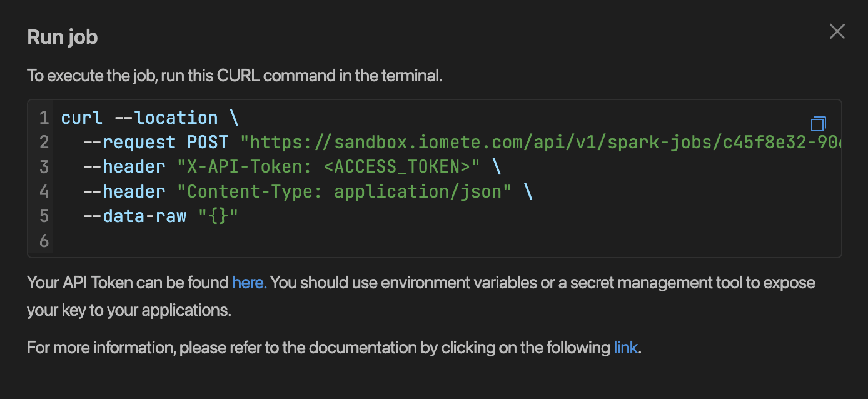Screen dimensions: 868x399
Task: Copy the CURL command to clipboard
Action: [818, 124]
